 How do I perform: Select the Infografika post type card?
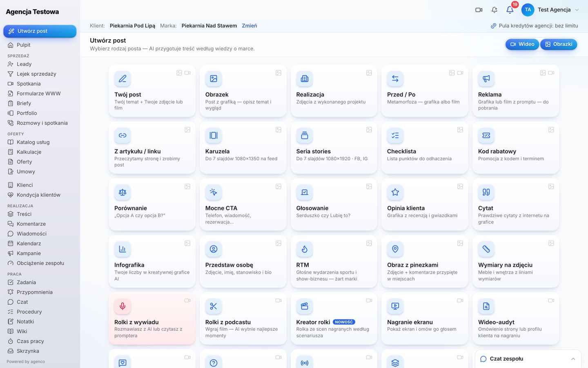[152, 262]
